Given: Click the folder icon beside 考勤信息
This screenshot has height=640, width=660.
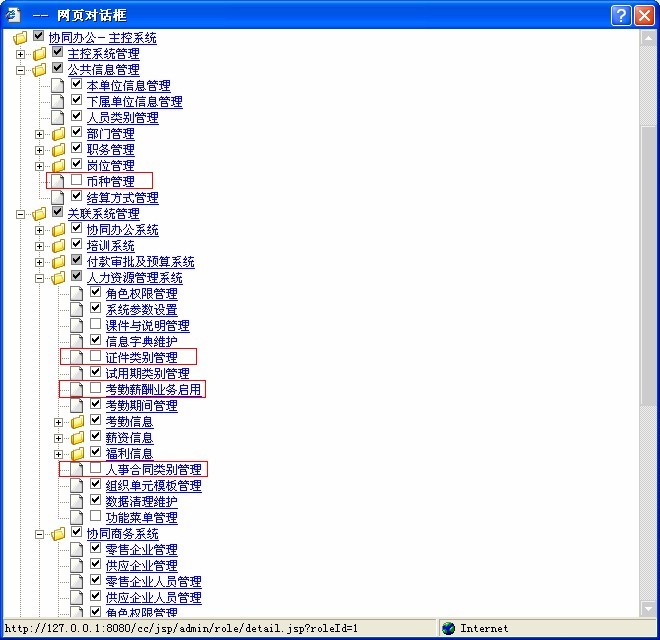Looking at the screenshot, I should [x=77, y=422].
